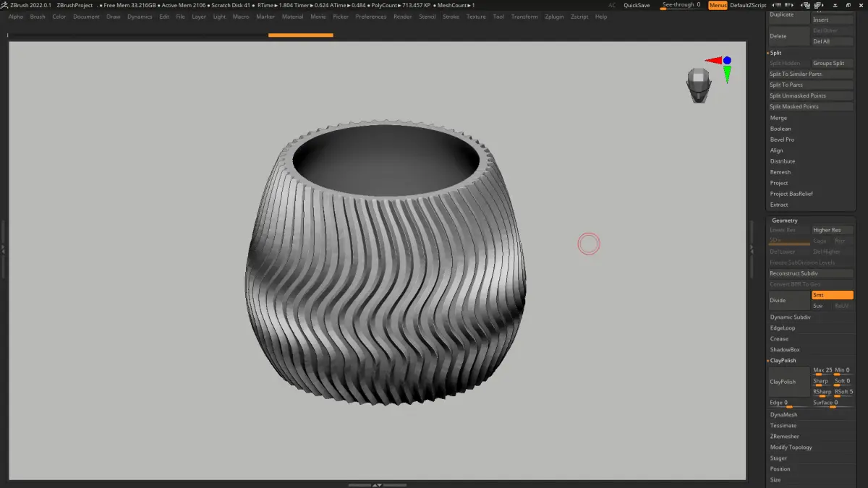Click the load previous UI colors icon

click(x=776, y=5)
